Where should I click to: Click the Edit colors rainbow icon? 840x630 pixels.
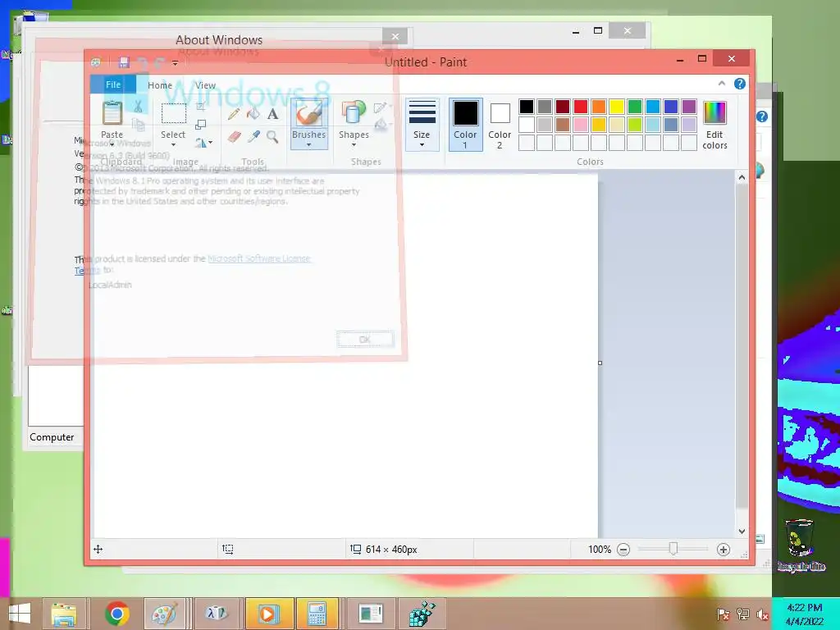tap(714, 112)
